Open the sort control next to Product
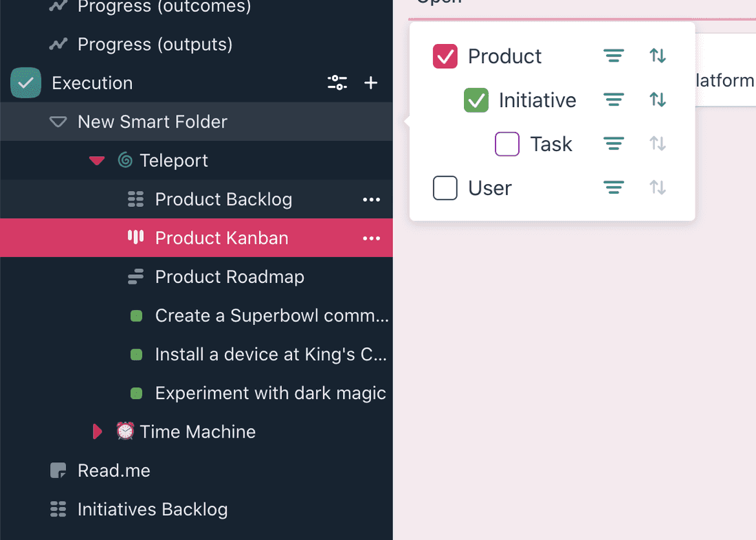This screenshot has height=540, width=756. pyautogui.click(x=658, y=56)
